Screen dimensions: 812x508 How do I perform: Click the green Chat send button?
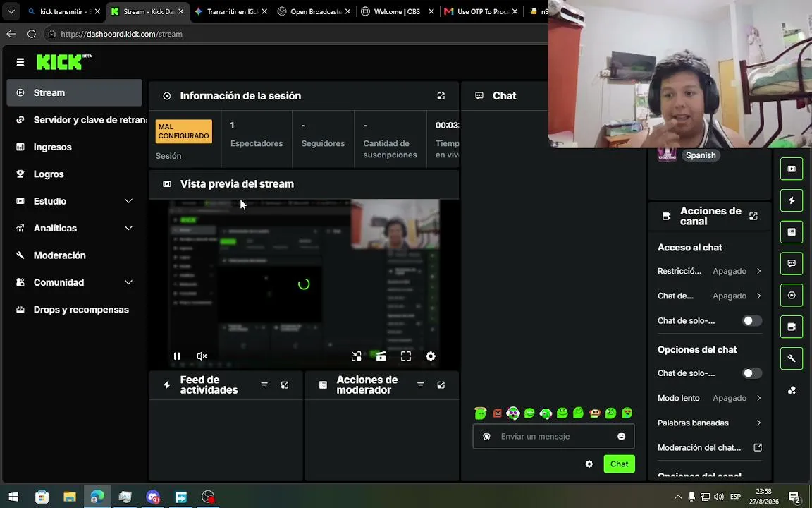click(x=619, y=464)
